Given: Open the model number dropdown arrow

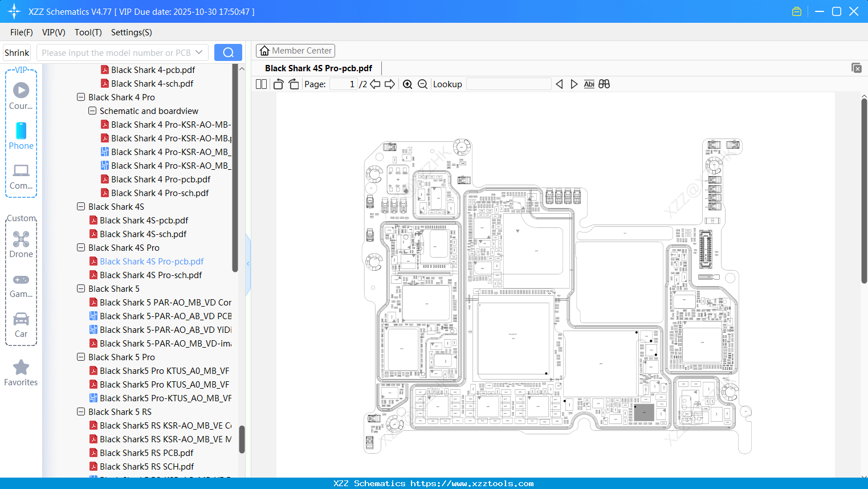Looking at the screenshot, I should pos(199,52).
